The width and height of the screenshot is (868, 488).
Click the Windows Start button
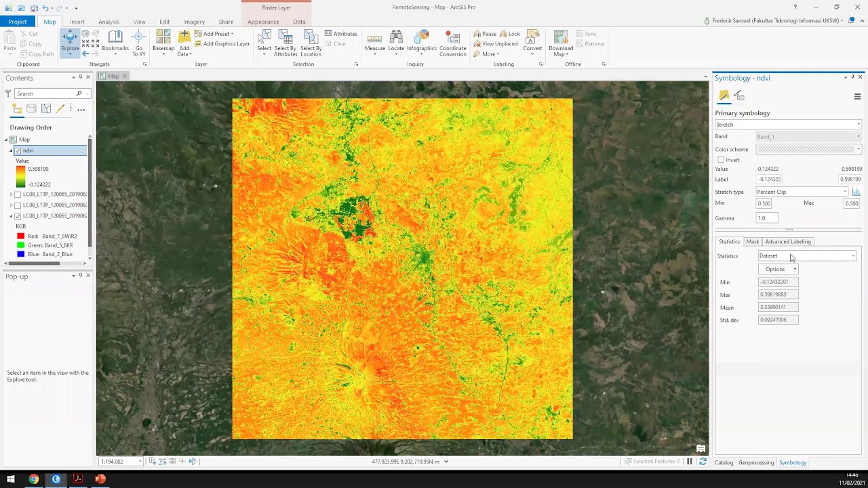11,479
